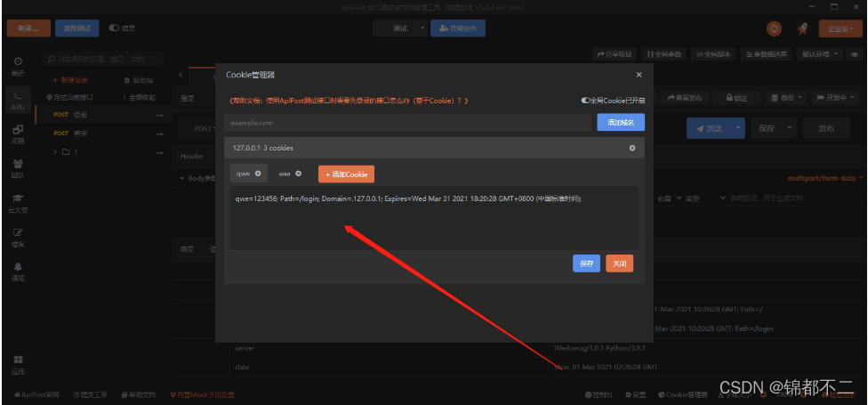Viewport: 868px width, 405px height.
Task: Open the 最近 recent sidebar icon
Action: coord(18,66)
